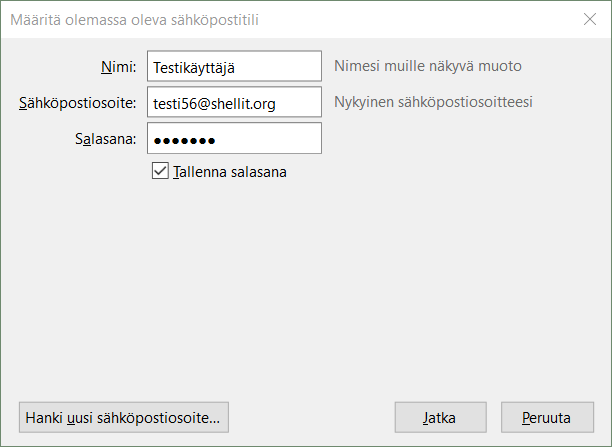Open Hanki uusi sähköpostiosoite… button
Viewport: 612px width, 447px height.
(124, 417)
